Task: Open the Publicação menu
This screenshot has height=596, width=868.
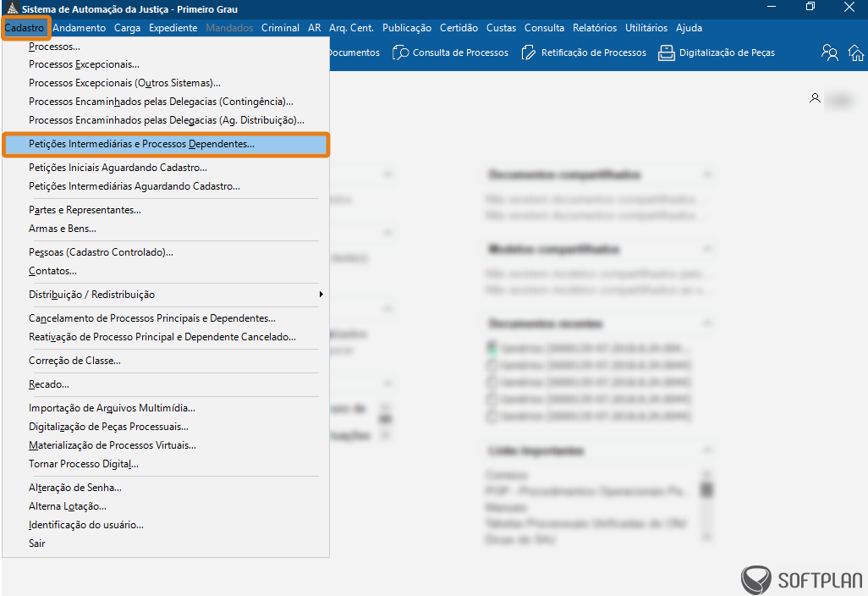Action: point(406,28)
